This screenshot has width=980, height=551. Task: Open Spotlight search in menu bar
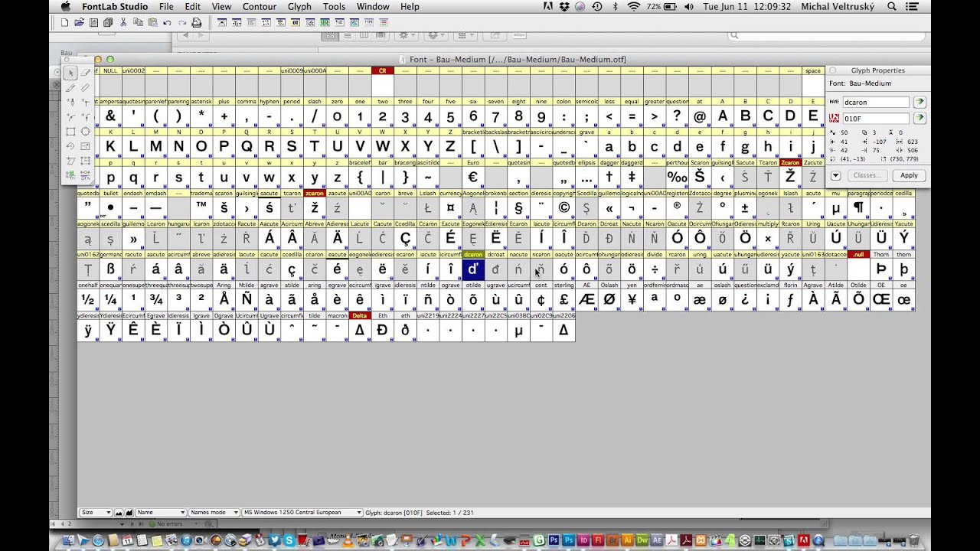pyautogui.click(x=891, y=6)
